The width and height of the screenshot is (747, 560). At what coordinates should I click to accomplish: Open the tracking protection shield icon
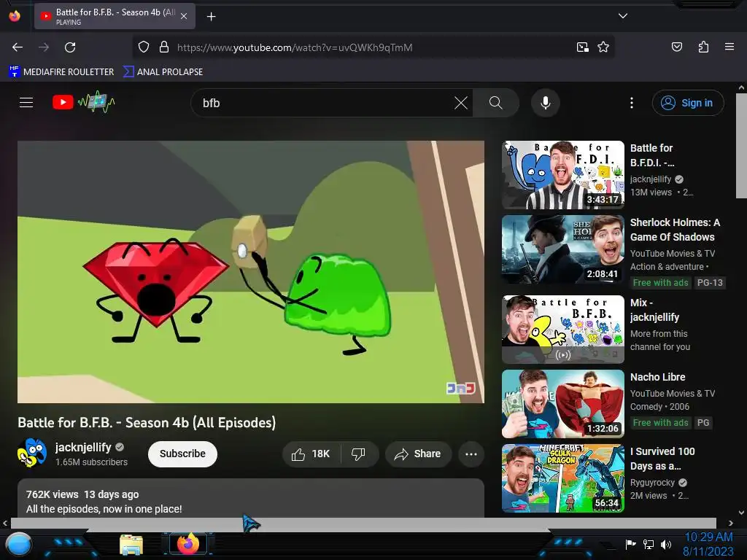(144, 47)
